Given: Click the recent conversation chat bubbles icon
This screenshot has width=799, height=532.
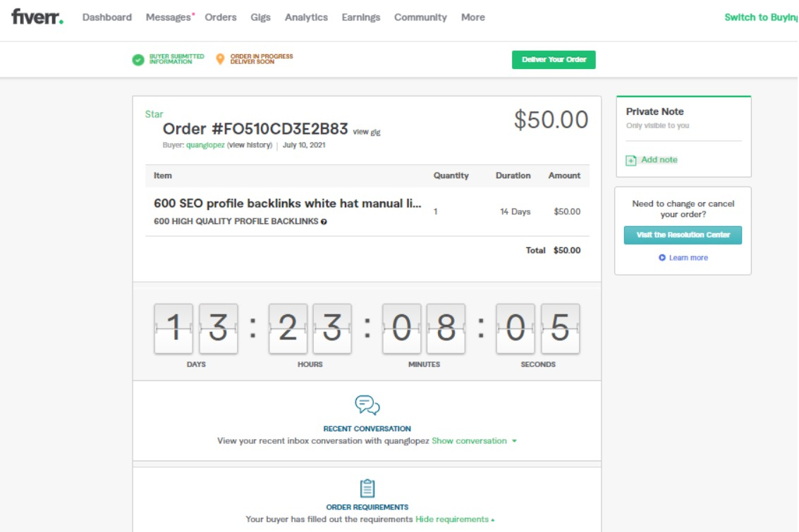Looking at the screenshot, I should point(367,405).
